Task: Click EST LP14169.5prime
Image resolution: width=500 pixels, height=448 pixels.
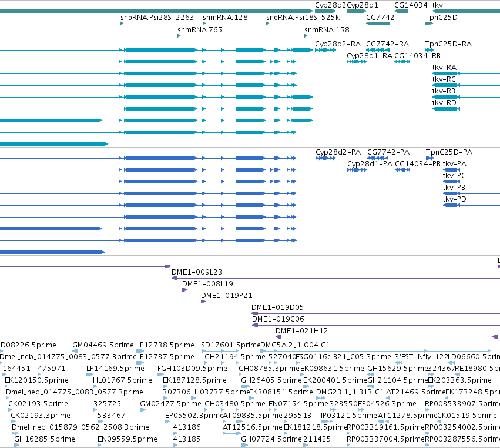Action: click(x=115, y=369)
